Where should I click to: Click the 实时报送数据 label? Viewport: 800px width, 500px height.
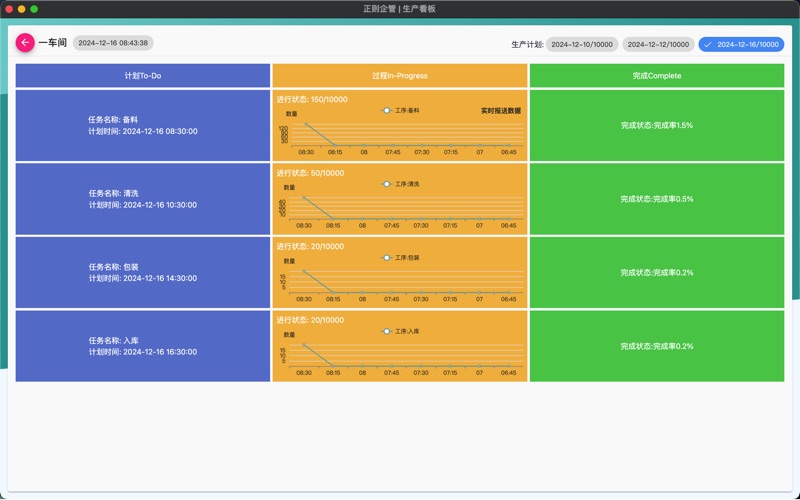[500, 111]
